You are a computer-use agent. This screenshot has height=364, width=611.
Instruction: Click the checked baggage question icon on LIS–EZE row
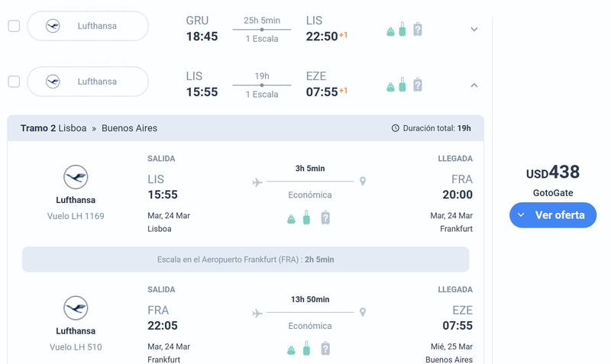pos(418,85)
